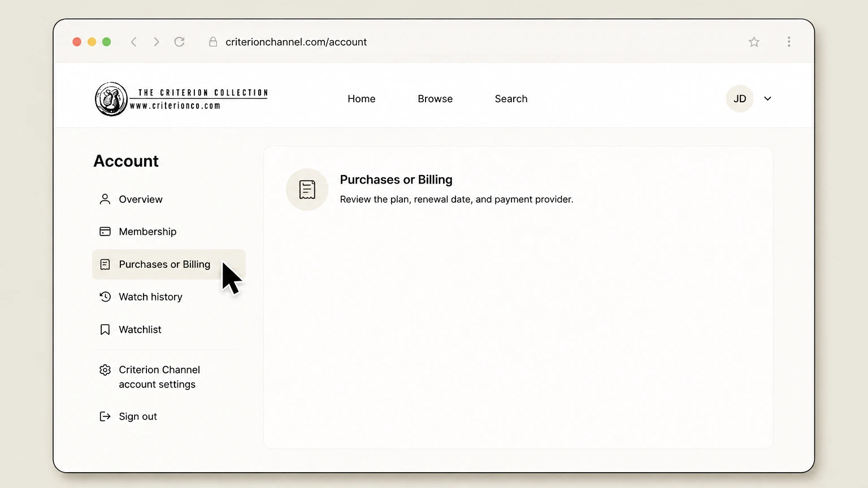868x488 pixels.
Task: Click the Purchases or Billing sidebar receipt icon
Action: pyautogui.click(x=105, y=264)
